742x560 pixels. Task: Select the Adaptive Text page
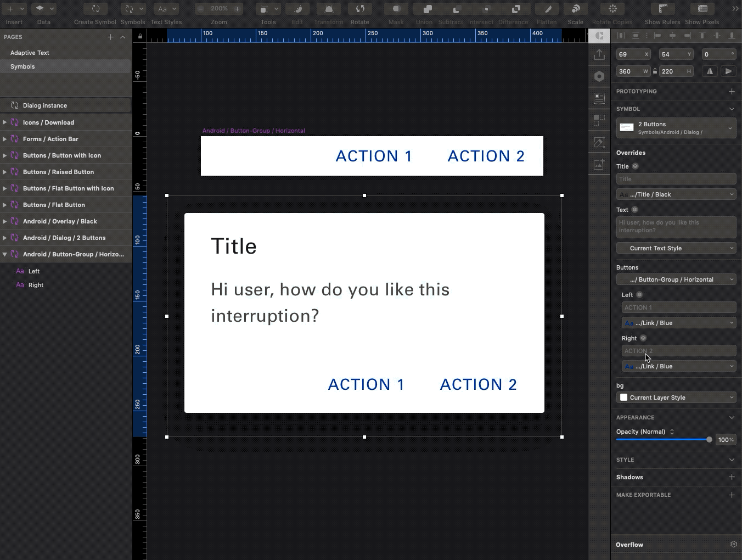pyautogui.click(x=30, y=53)
